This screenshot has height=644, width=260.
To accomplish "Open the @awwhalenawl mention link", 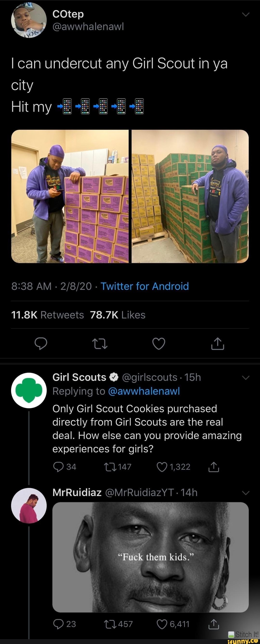I will [144, 391].
